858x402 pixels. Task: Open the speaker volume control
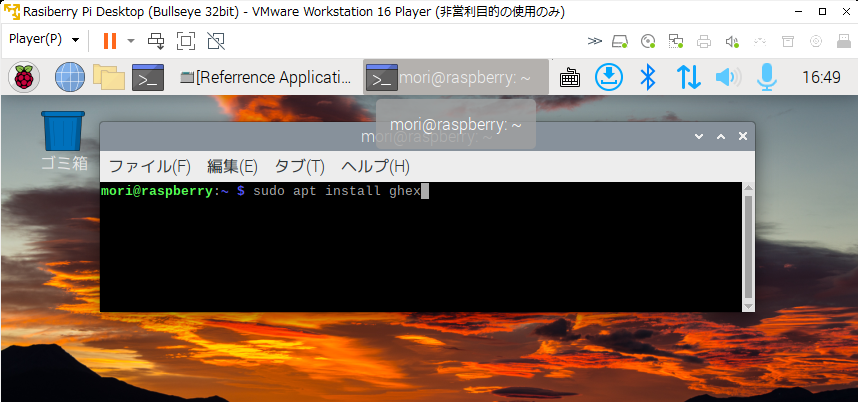click(x=728, y=78)
